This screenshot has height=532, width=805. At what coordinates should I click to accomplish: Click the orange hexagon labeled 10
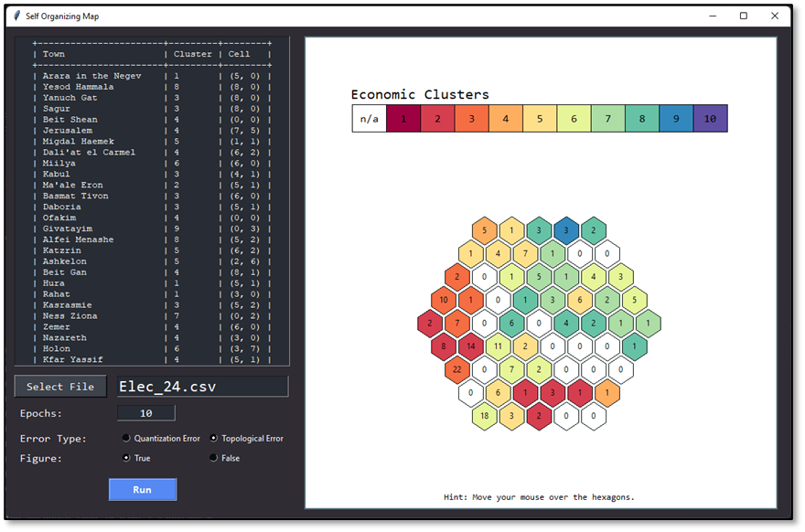click(444, 300)
